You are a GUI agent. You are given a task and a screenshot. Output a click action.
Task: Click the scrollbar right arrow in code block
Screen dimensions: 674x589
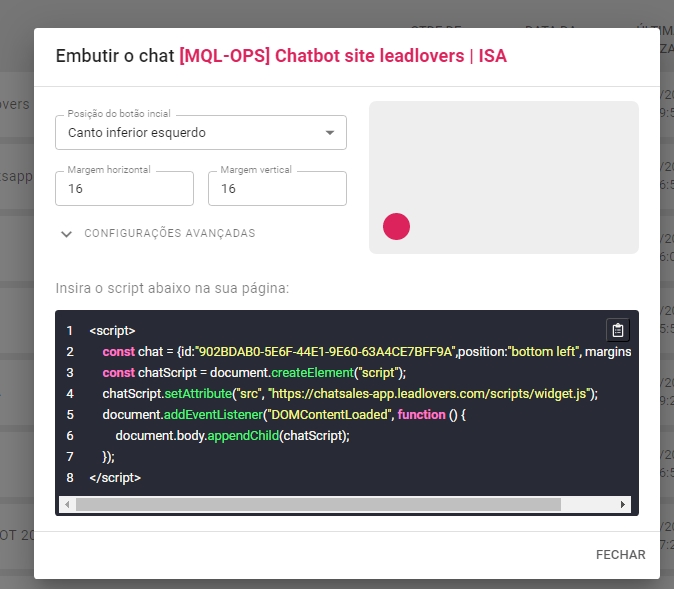[622, 504]
